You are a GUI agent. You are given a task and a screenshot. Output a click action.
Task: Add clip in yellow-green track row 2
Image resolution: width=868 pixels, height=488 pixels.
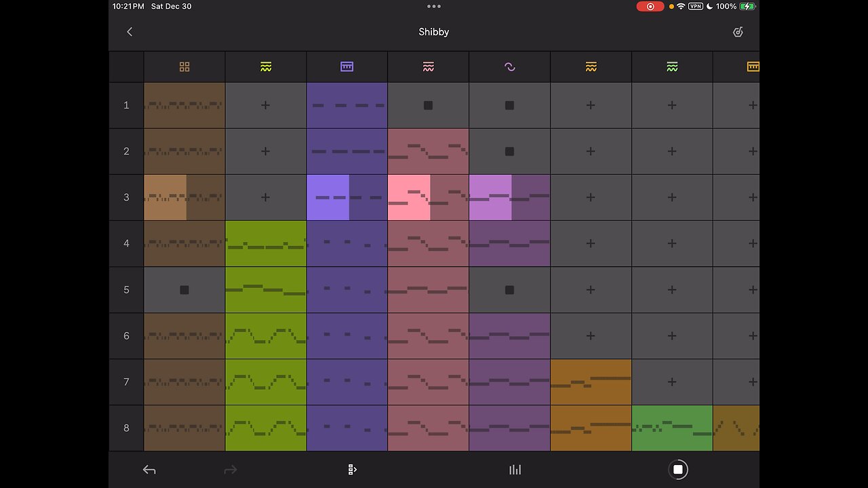[x=266, y=151]
